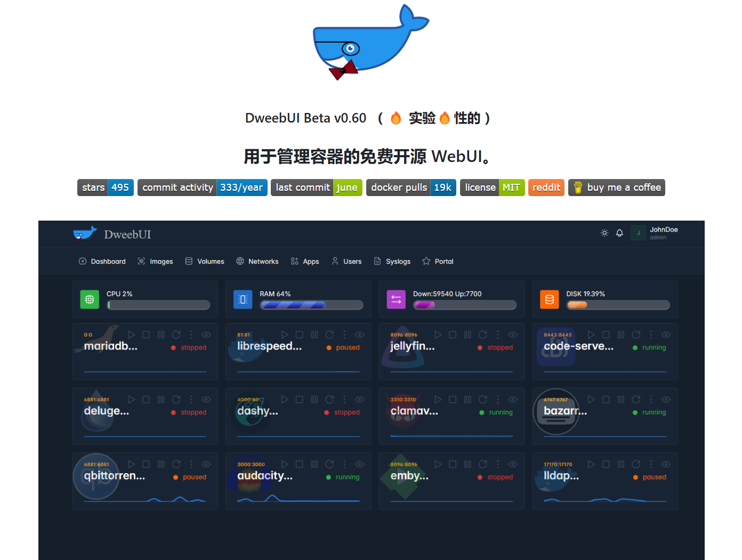The height and width of the screenshot is (560, 742).
Task: Switch to the Volumes tab
Action: click(205, 261)
